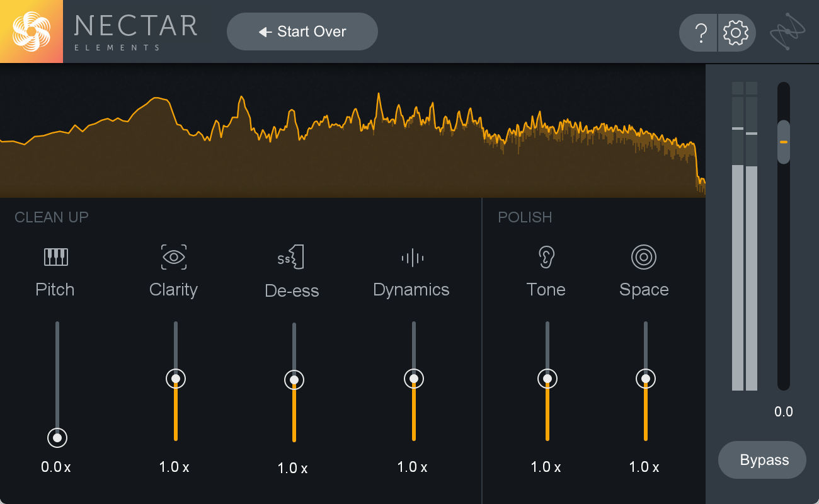This screenshot has height=504, width=819.
Task: Select the Space concentric circles icon
Action: point(644,256)
